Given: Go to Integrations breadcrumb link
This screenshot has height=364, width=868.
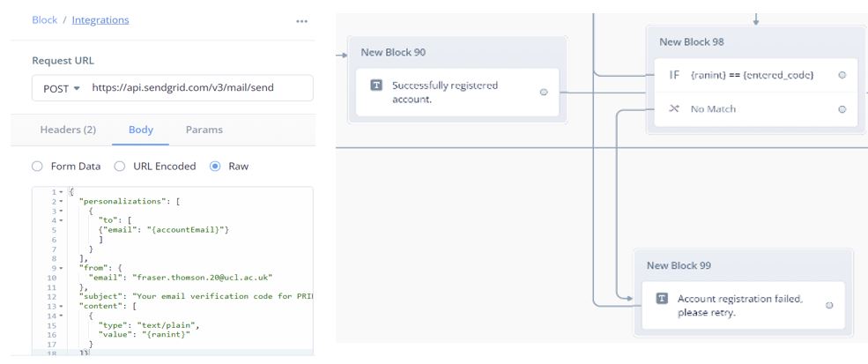Looking at the screenshot, I should (x=100, y=19).
